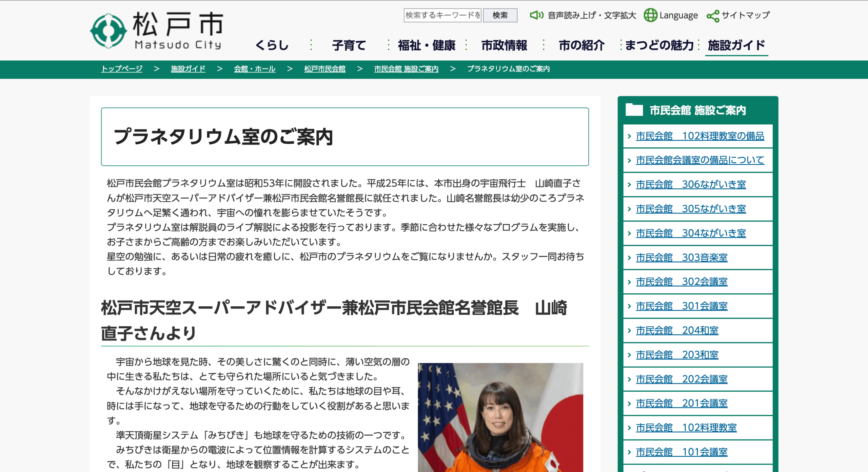
Task: Click the globe icon next to Language
Action: coord(650,15)
